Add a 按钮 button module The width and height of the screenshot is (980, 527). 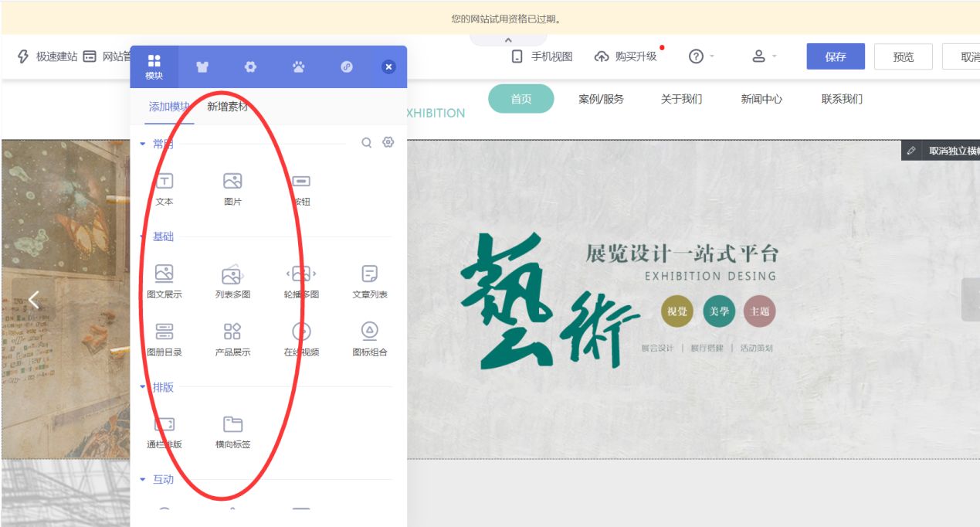coord(300,189)
